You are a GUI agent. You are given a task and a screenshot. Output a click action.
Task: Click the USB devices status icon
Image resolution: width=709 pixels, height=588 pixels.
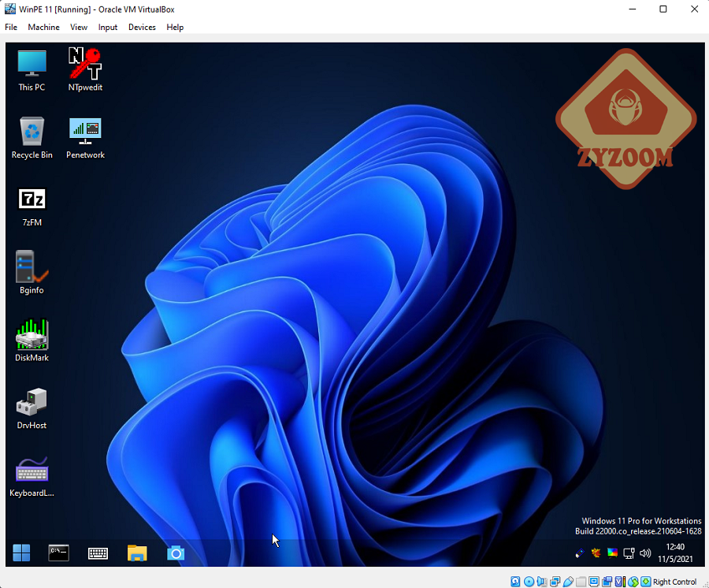point(568,582)
